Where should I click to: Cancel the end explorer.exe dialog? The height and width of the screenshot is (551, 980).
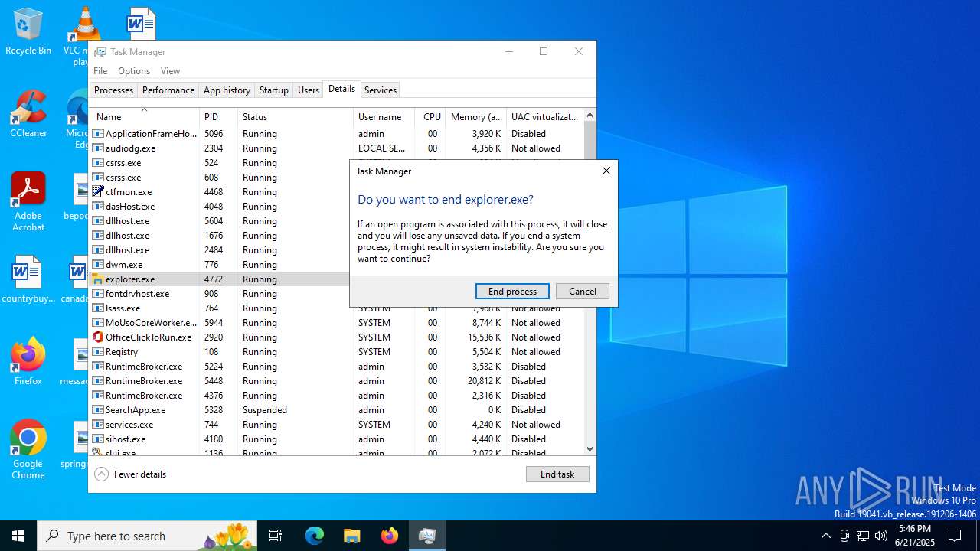click(583, 292)
